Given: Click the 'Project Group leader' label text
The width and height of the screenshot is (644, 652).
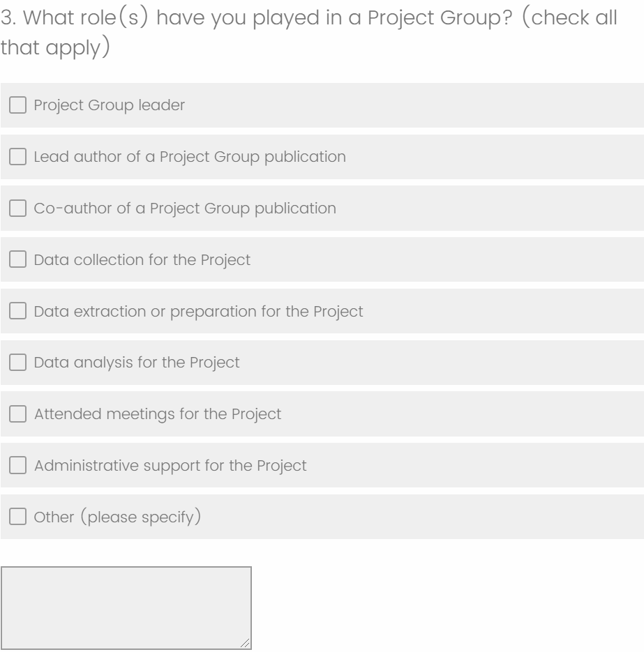Looking at the screenshot, I should tap(110, 105).
